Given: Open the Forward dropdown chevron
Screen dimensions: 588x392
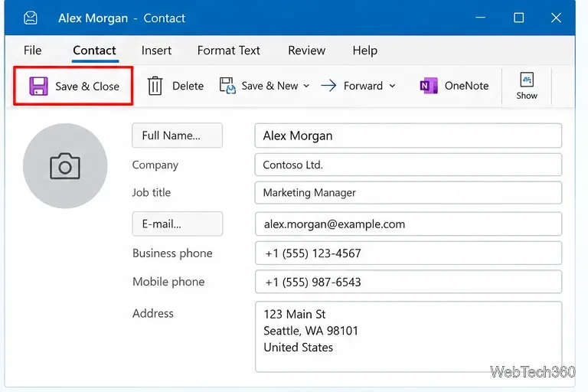Looking at the screenshot, I should point(392,86).
